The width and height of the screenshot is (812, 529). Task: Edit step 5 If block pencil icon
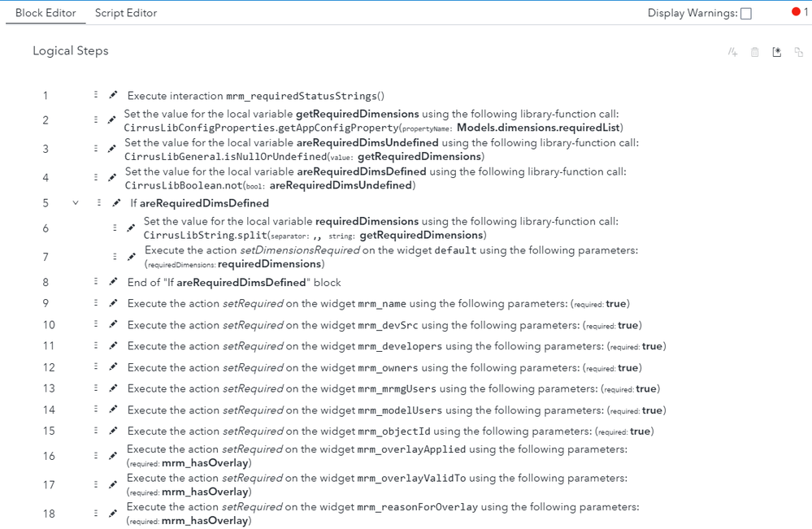[x=116, y=203]
